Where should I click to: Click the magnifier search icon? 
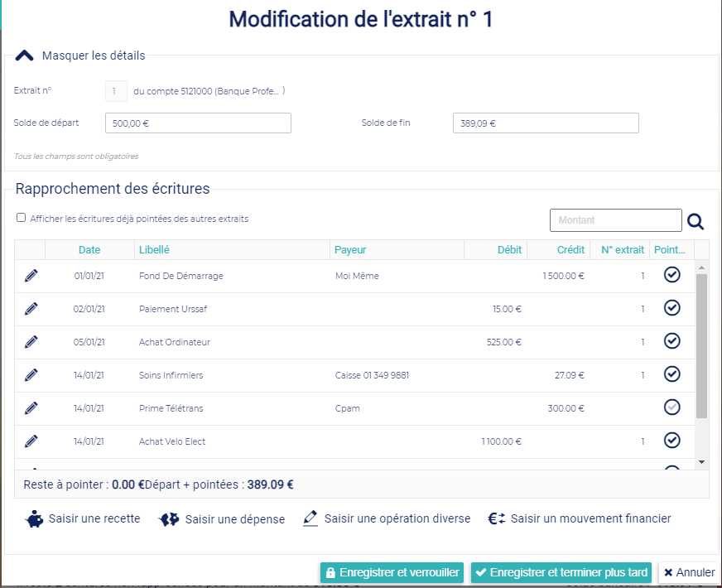coord(696,221)
